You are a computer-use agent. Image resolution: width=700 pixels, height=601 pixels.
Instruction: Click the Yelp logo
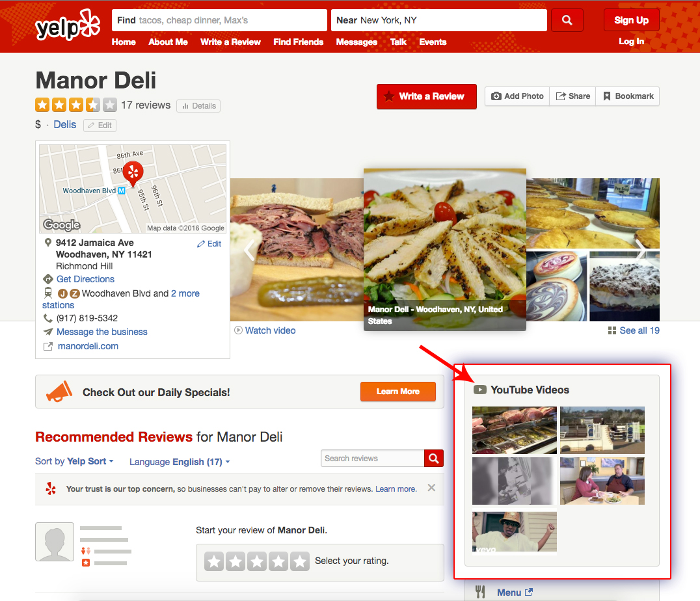[x=68, y=25]
